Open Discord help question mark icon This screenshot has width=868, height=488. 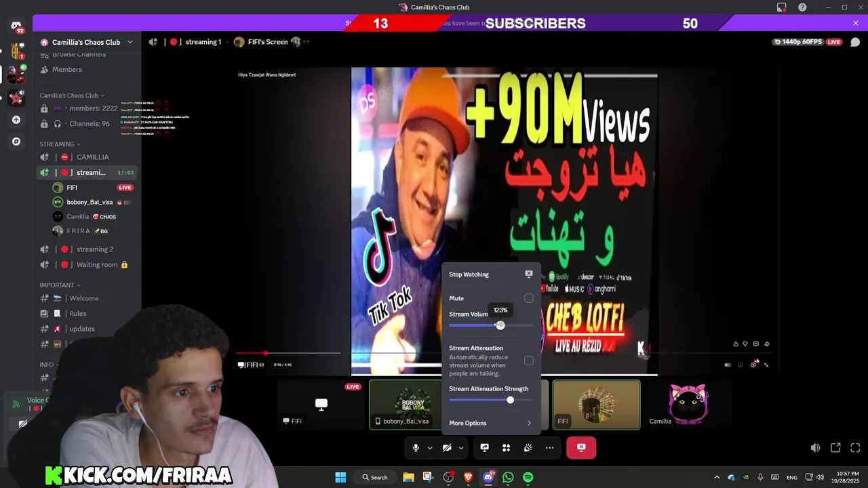point(802,7)
